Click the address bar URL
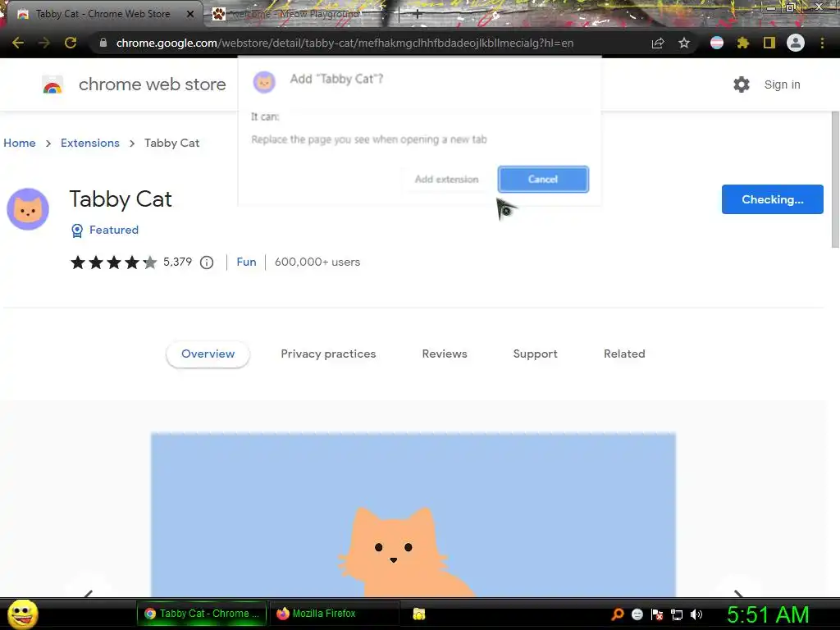 [345, 43]
